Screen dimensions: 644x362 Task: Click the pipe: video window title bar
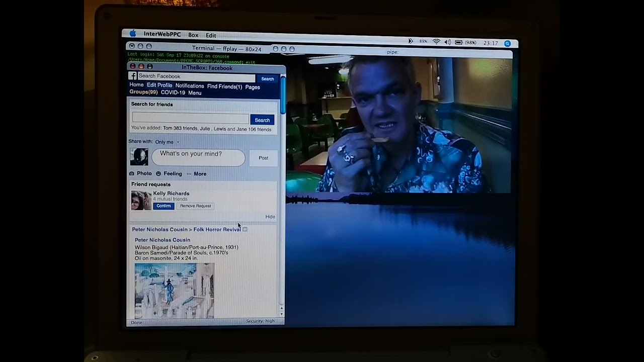coord(392,51)
